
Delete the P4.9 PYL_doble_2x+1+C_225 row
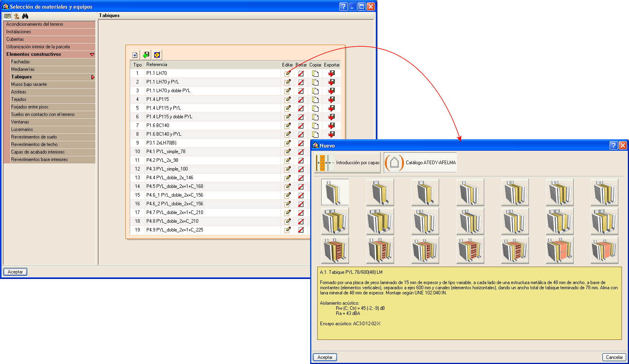pyautogui.click(x=301, y=230)
